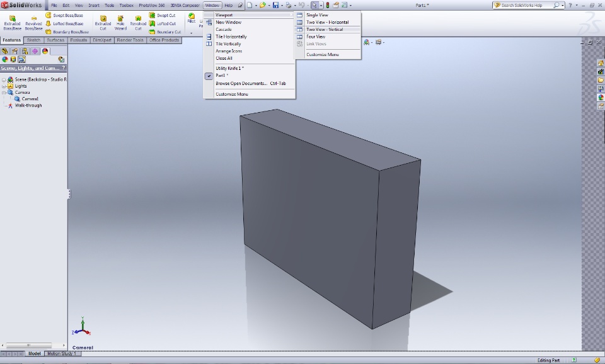
Task: Choose Tile Horizontally in Window menu
Action: 250,37
